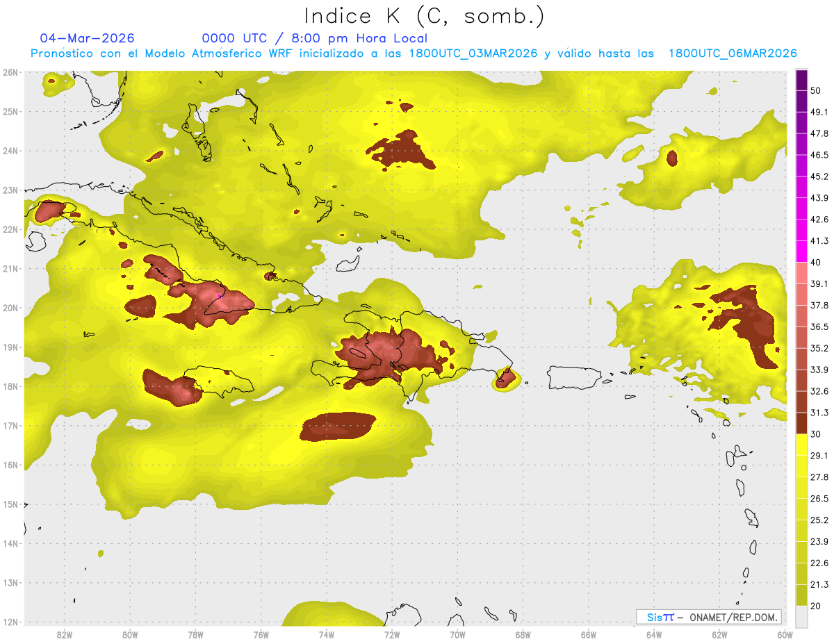Image resolution: width=834 pixels, height=644 pixels.
Task: Click the color scale value "26.5"
Action: tap(819, 499)
